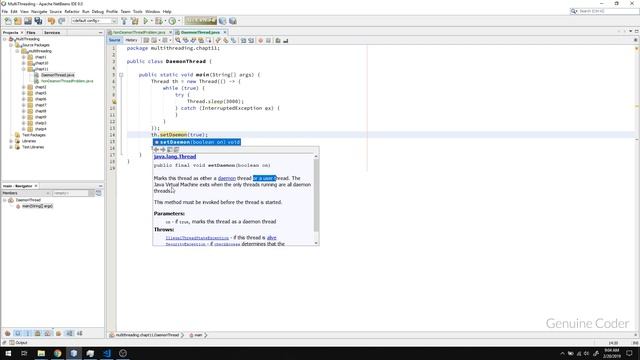Switch to NonDaemonThreadProblem.java editor tab

click(x=139, y=32)
